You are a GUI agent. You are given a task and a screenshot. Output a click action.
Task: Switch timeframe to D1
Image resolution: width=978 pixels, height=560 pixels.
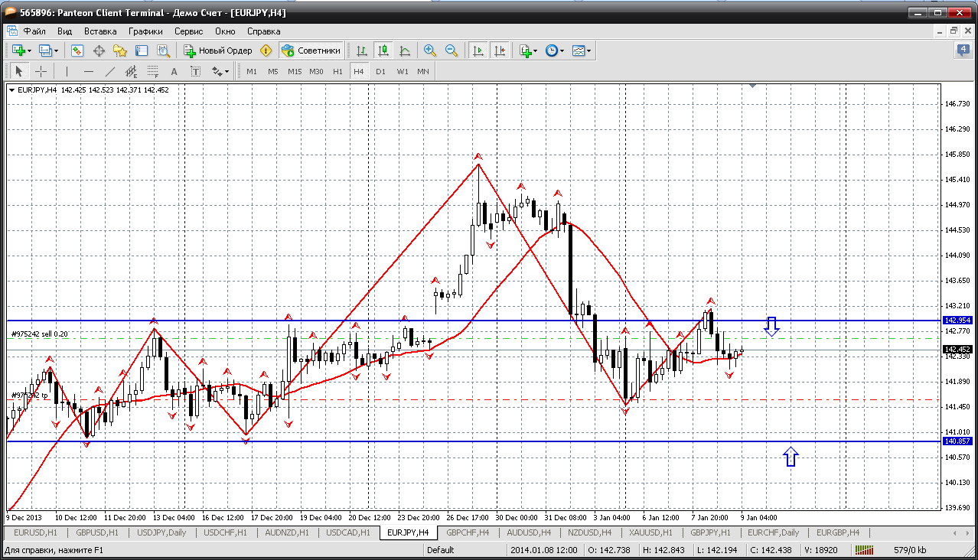[x=380, y=71]
